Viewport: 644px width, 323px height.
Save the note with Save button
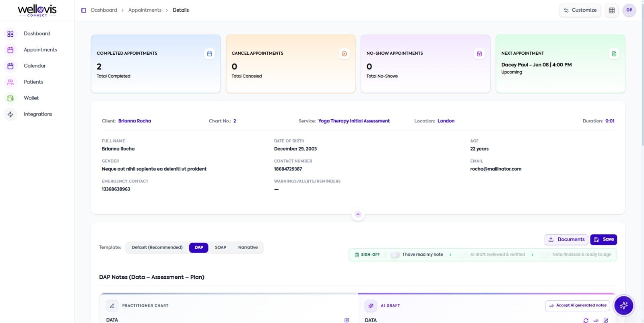604,240
